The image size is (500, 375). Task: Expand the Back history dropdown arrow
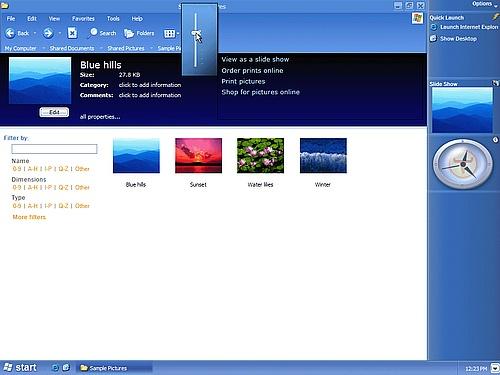[x=35, y=33]
